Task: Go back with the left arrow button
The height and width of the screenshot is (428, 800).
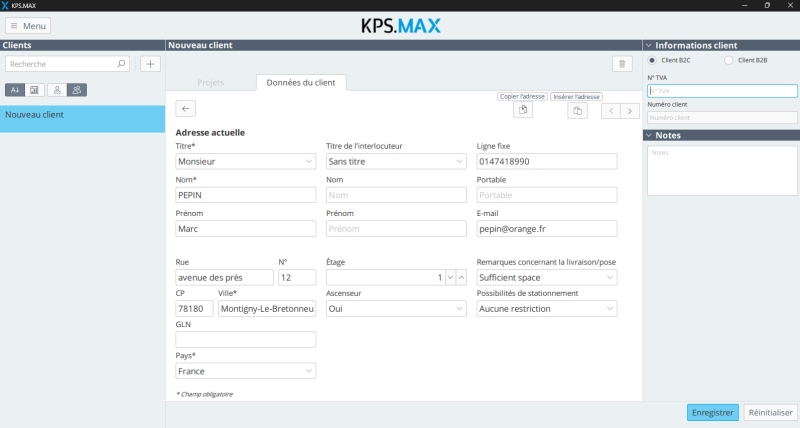Action: click(185, 109)
